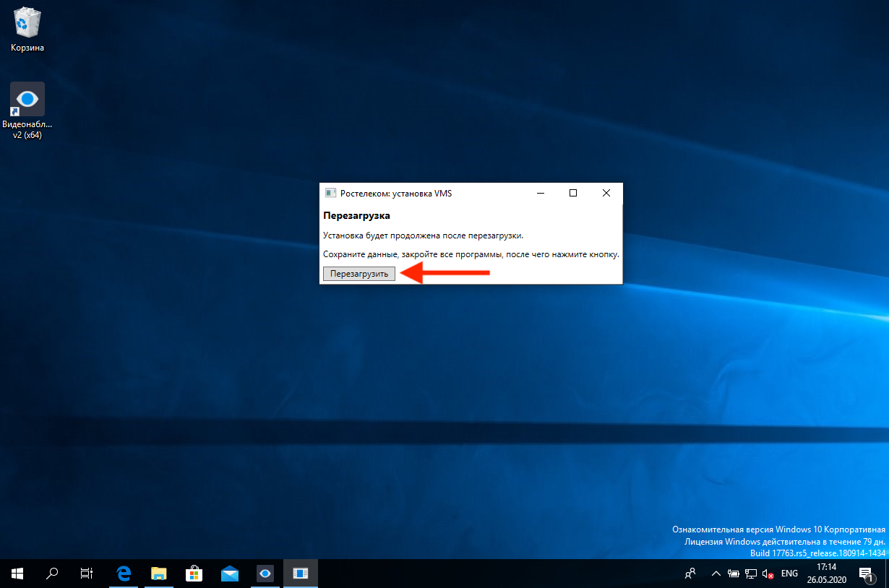The image size is (889, 588).
Task: Open the notification Action Center icon
Action: point(866,574)
